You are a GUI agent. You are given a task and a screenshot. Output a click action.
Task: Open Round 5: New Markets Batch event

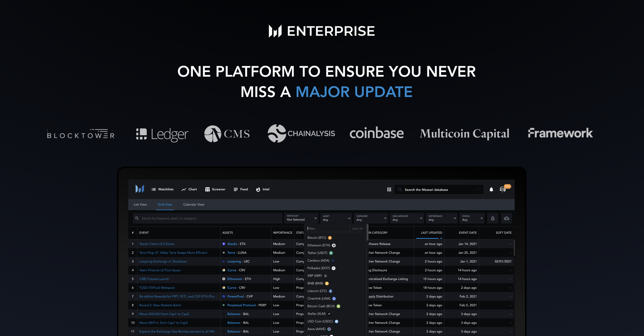click(160, 305)
